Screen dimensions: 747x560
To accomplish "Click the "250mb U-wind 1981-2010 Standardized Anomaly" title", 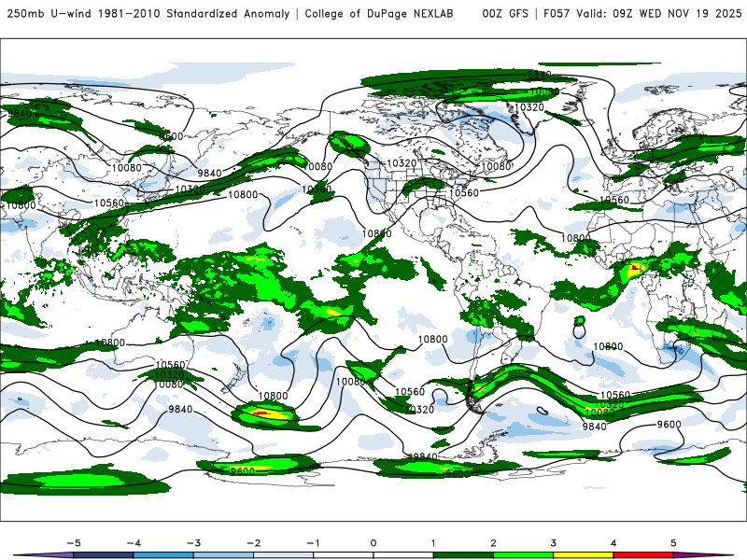I will click(x=148, y=14).
